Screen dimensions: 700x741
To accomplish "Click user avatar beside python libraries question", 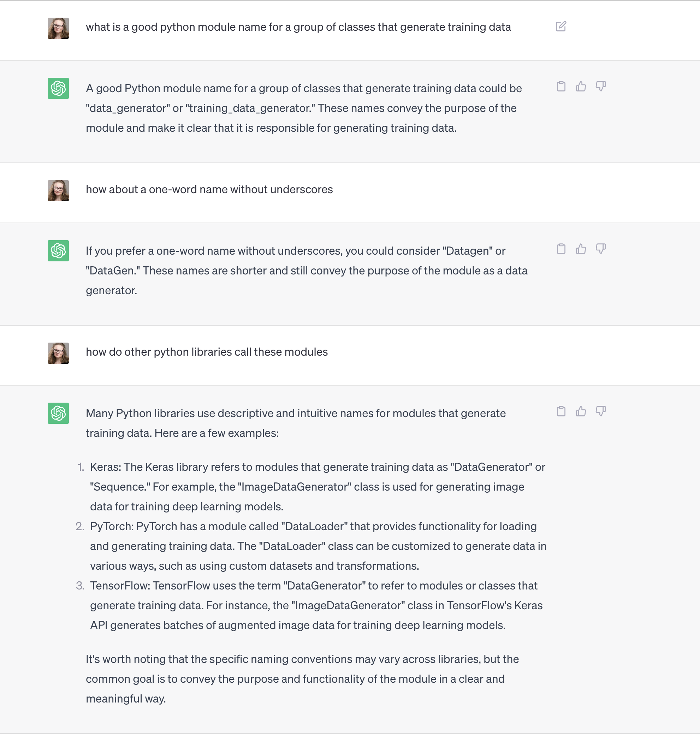I will [58, 353].
